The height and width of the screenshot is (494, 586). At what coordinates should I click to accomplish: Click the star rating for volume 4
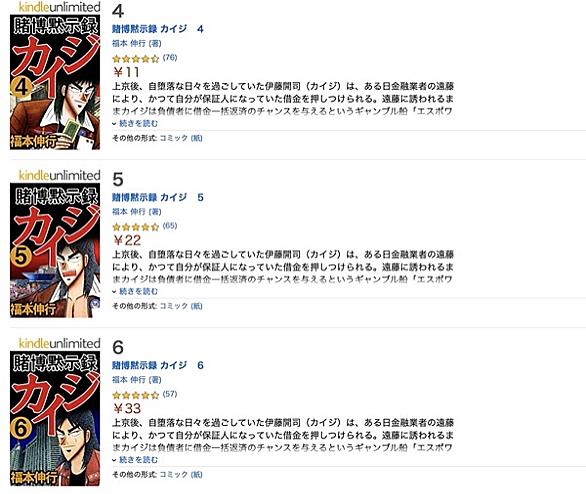coord(136,59)
